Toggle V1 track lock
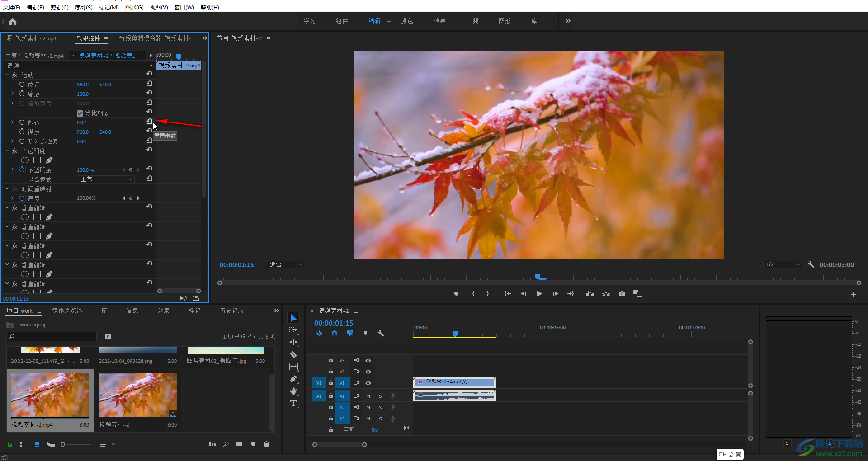868x461 pixels. point(331,383)
